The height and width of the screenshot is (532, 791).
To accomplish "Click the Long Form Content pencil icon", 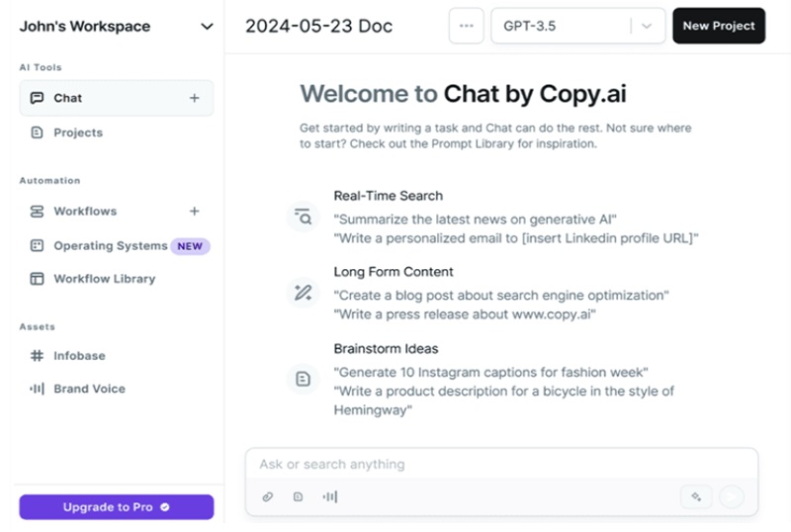I will [x=304, y=293].
